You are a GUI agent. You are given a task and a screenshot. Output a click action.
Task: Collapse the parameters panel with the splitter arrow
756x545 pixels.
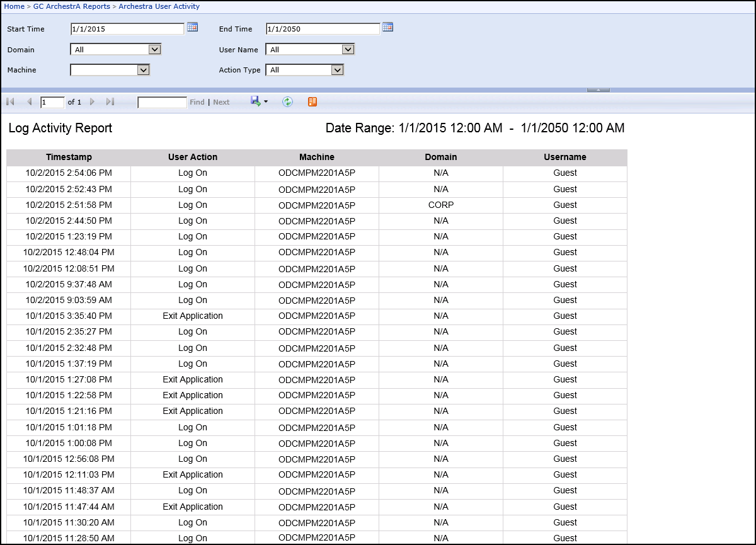tap(598, 90)
